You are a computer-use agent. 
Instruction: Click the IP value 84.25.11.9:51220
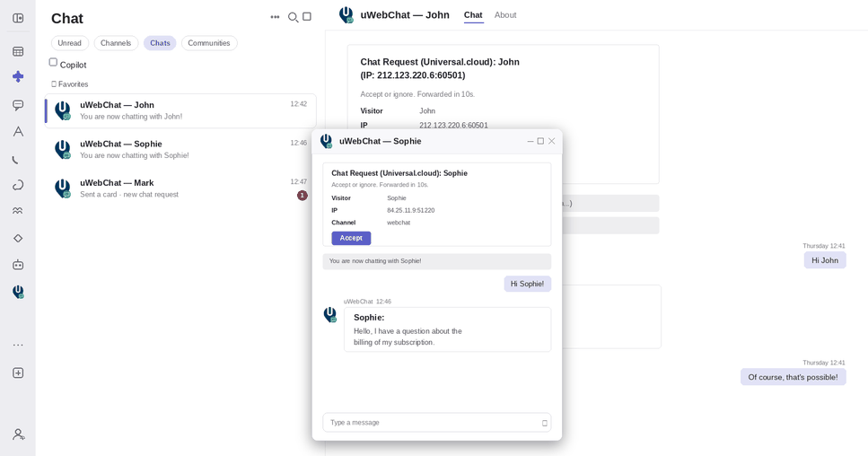[411, 210]
